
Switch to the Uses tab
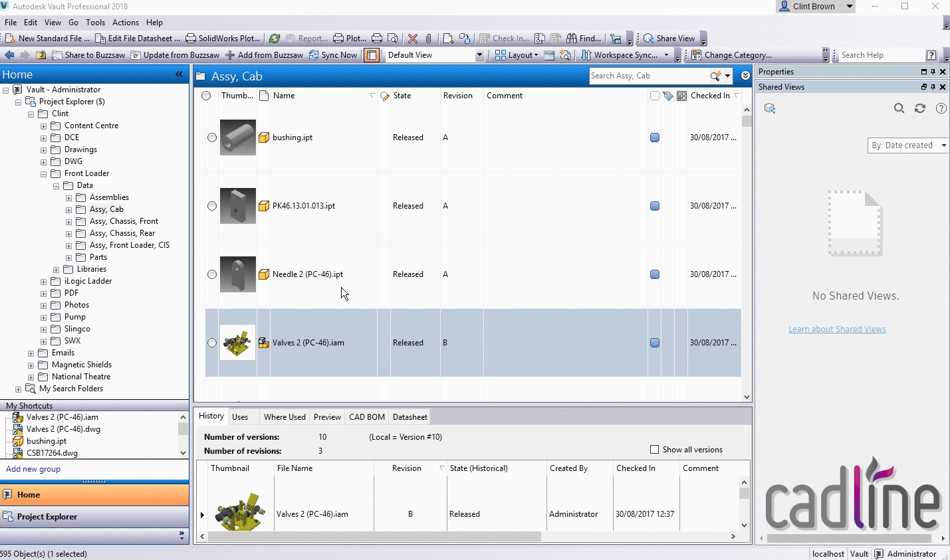tap(240, 417)
